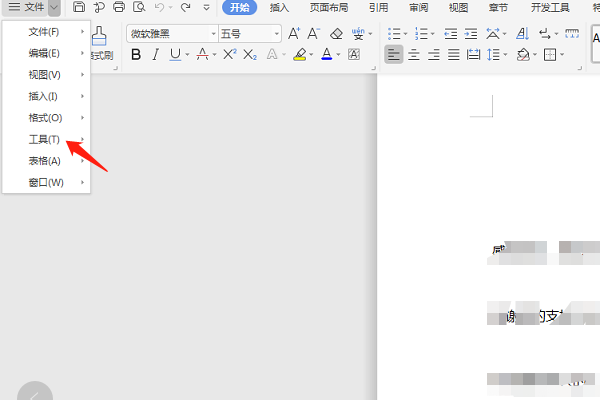Apply distributed alignment
This screenshot has width=600, height=400.
474,55
